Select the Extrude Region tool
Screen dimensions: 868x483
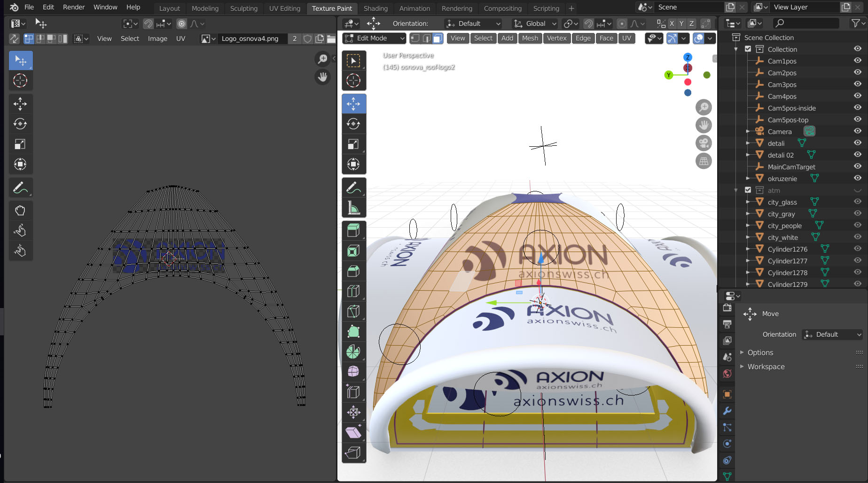pos(353,230)
